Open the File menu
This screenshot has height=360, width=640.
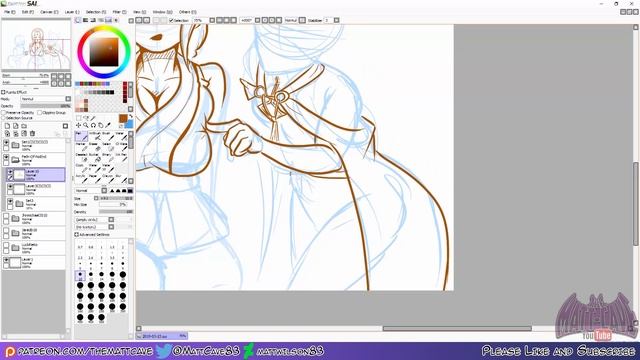pyautogui.click(x=9, y=12)
